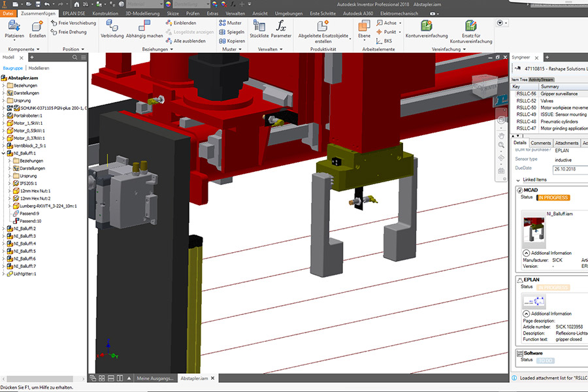Open the Darstellung appearance dropdown
This screenshot has width=588, height=392.
pos(191,5)
